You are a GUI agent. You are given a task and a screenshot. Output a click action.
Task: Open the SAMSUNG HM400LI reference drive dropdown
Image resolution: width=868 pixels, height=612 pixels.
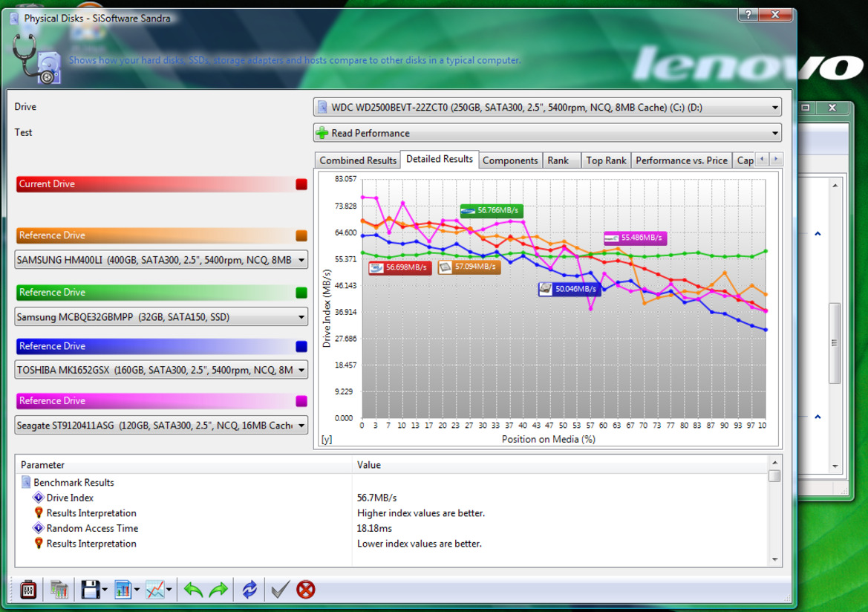[x=161, y=260]
